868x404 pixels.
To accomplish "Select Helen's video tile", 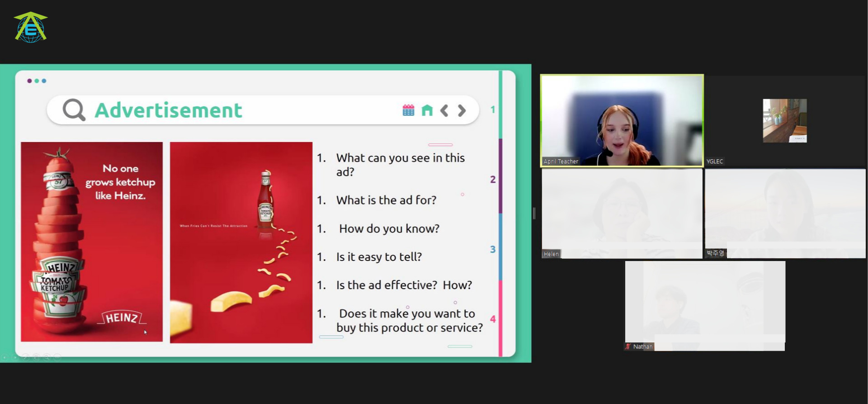I will click(x=622, y=214).
